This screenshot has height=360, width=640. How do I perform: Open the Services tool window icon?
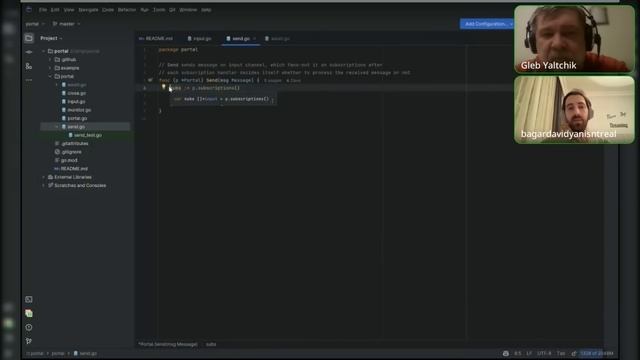pyautogui.click(x=29, y=313)
